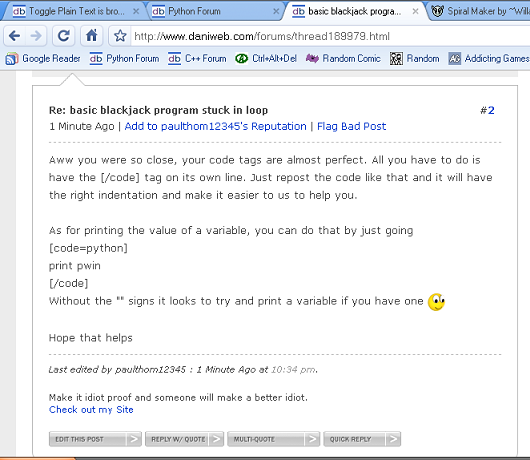
Task: Click the browser back arrow
Action: click(15, 35)
